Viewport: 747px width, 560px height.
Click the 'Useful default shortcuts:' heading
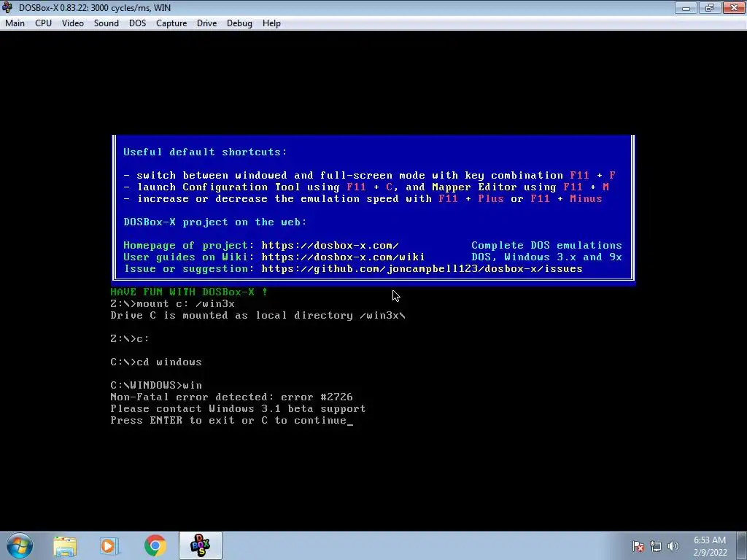point(205,152)
